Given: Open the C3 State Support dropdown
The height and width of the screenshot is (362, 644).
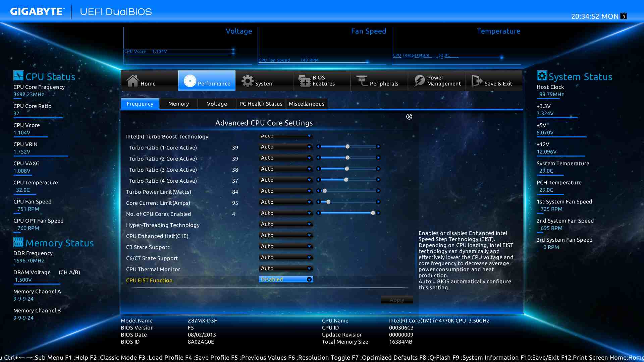Looking at the screenshot, I should click(286, 246).
